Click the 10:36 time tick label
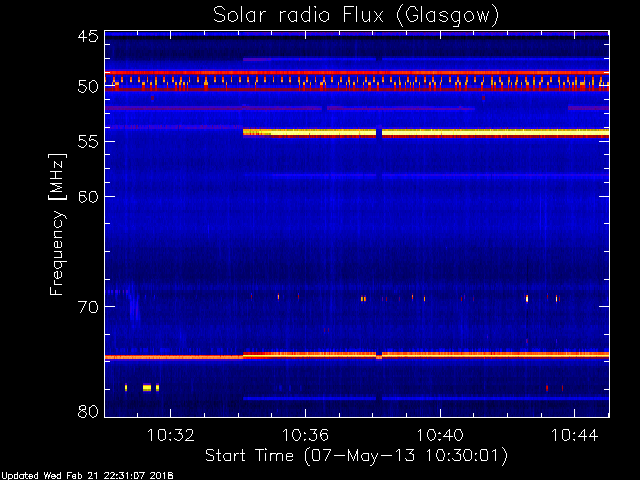The image size is (640, 480). 305,435
